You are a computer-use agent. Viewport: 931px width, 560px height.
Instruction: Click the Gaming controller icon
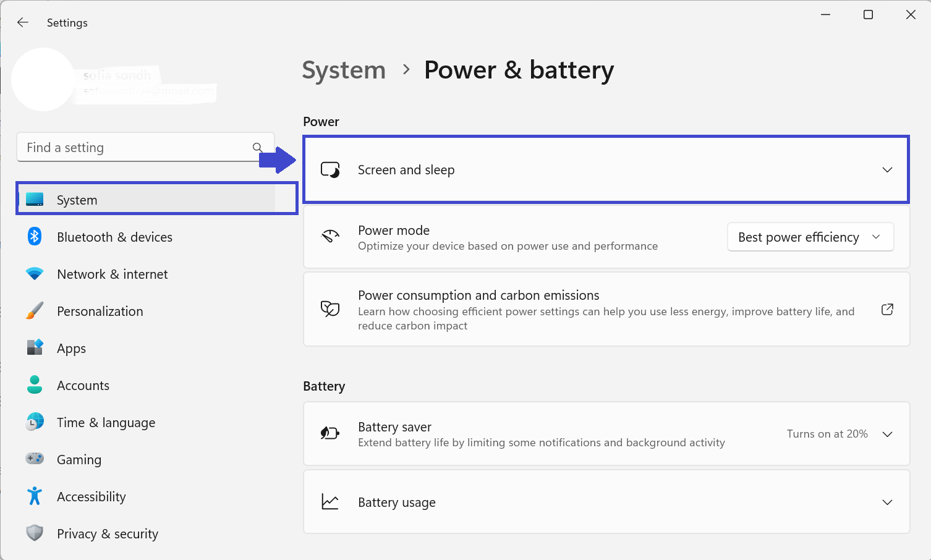click(x=35, y=459)
